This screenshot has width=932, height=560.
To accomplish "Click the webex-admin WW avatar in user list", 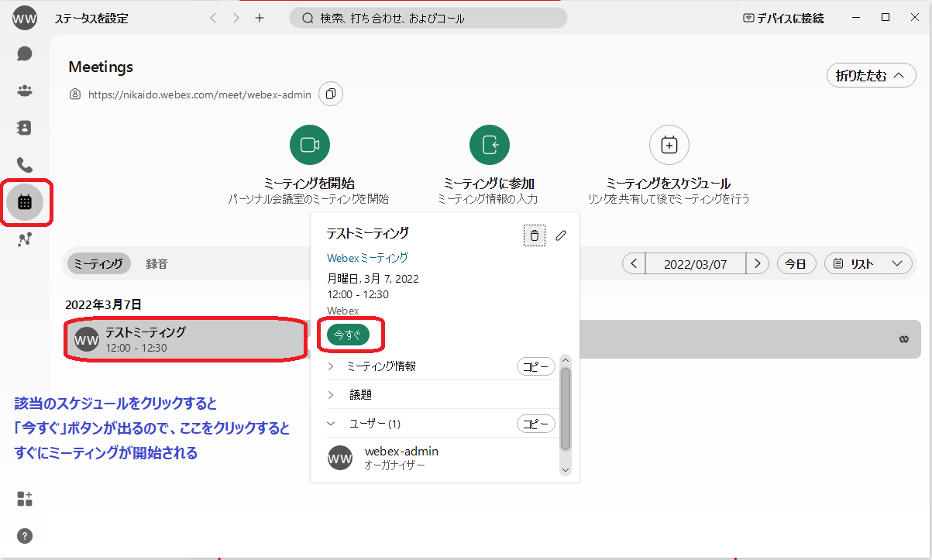I will 340,458.
